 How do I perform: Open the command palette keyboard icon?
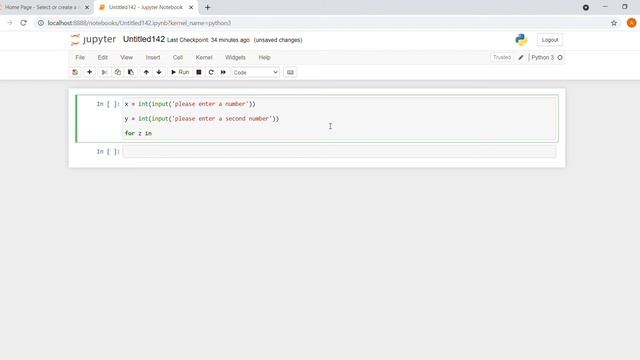pos(290,72)
